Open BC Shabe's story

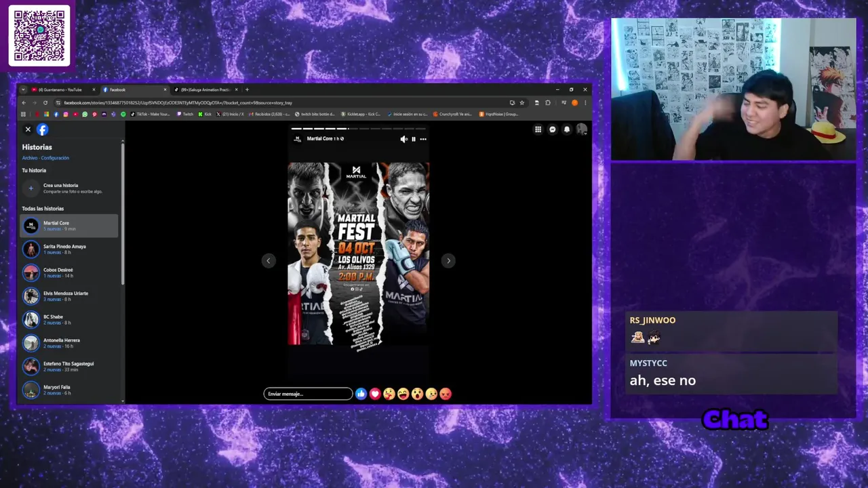point(69,319)
